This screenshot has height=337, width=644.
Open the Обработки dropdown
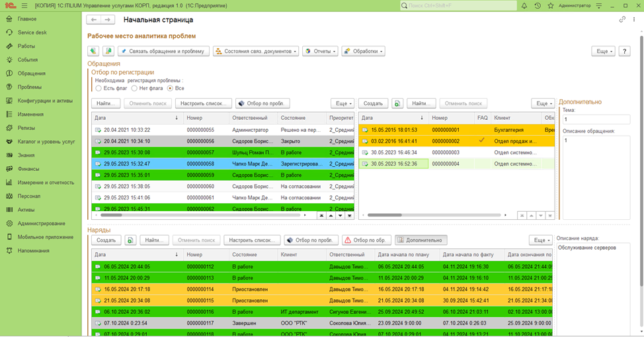364,51
